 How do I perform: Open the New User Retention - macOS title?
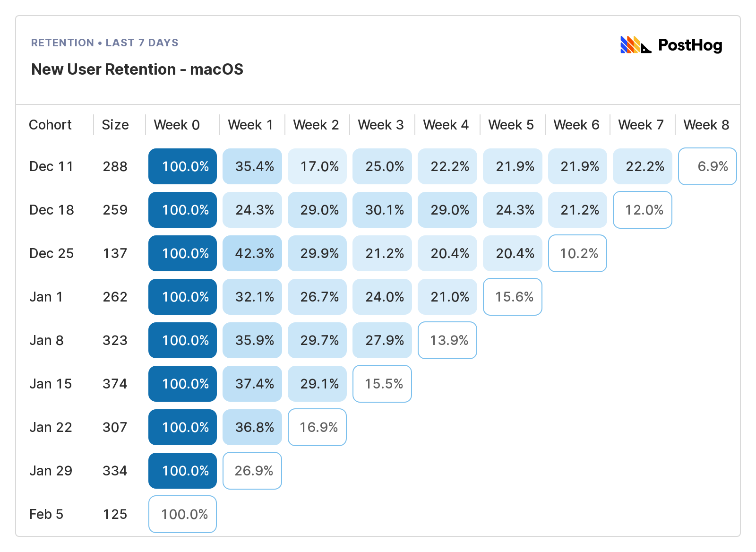[137, 69]
